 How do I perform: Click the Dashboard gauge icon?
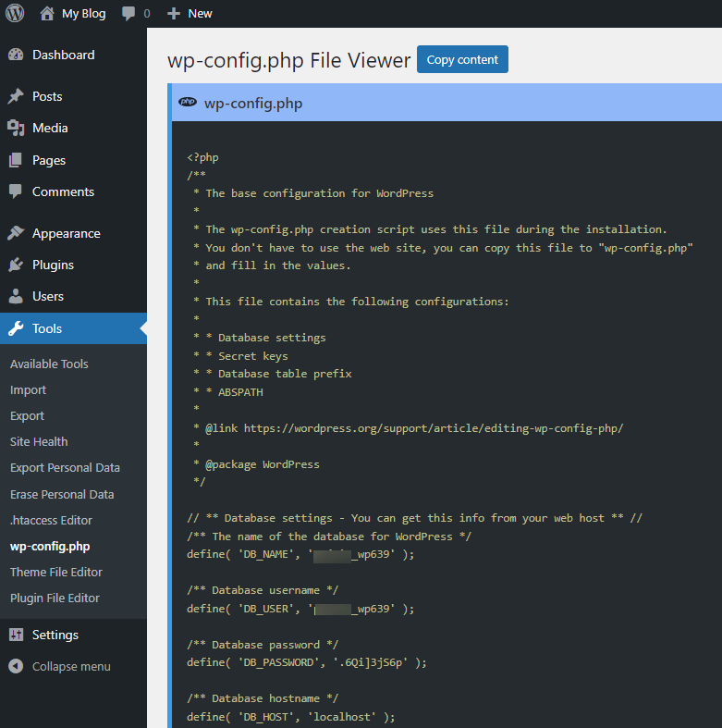click(x=16, y=55)
